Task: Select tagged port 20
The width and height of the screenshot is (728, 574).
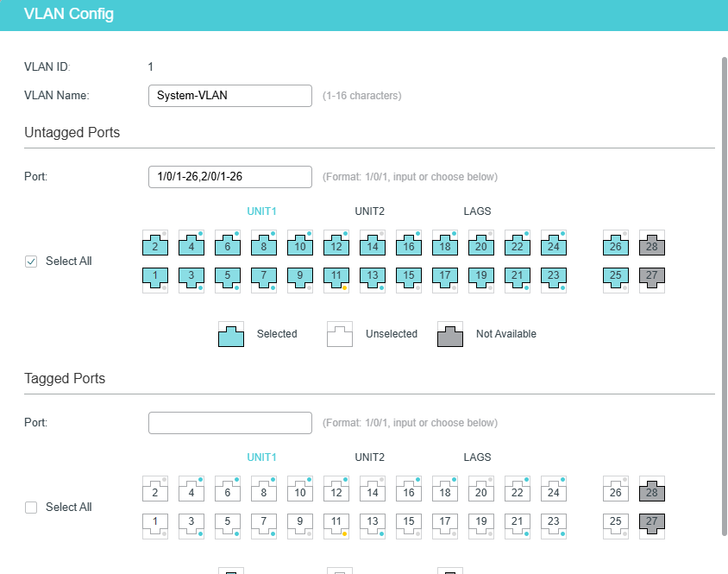Action: click(x=481, y=489)
